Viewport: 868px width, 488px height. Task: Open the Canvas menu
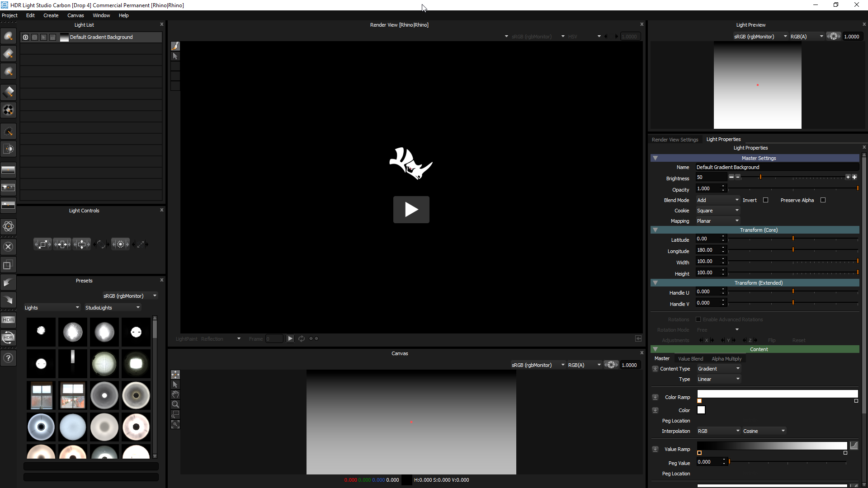(75, 15)
